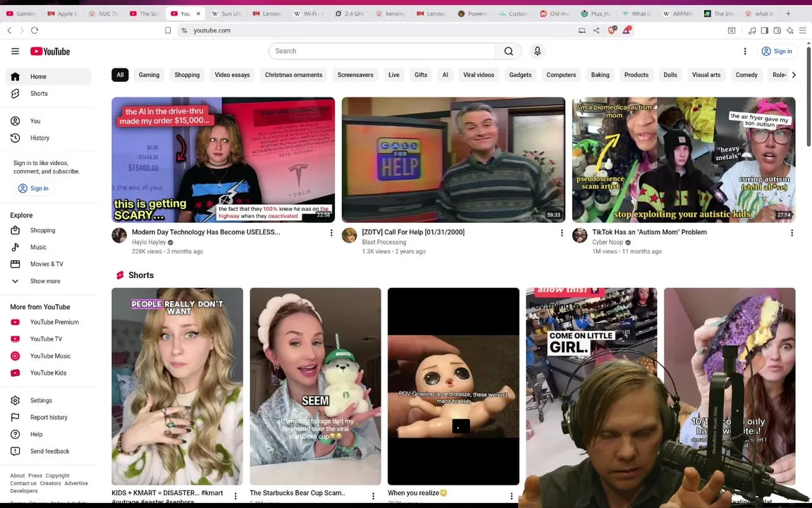Expand Show more under Explore
Viewport: 812px width, 508px height.
[x=48, y=282]
